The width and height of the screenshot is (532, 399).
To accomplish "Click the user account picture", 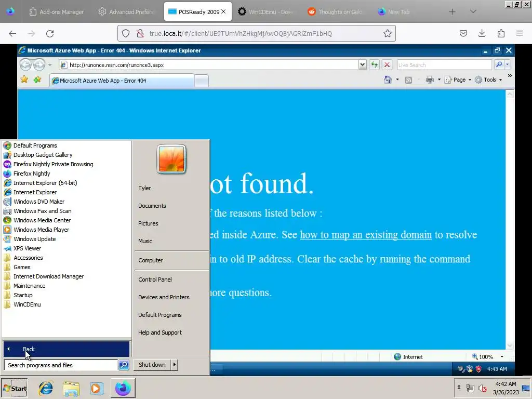I will (171, 159).
